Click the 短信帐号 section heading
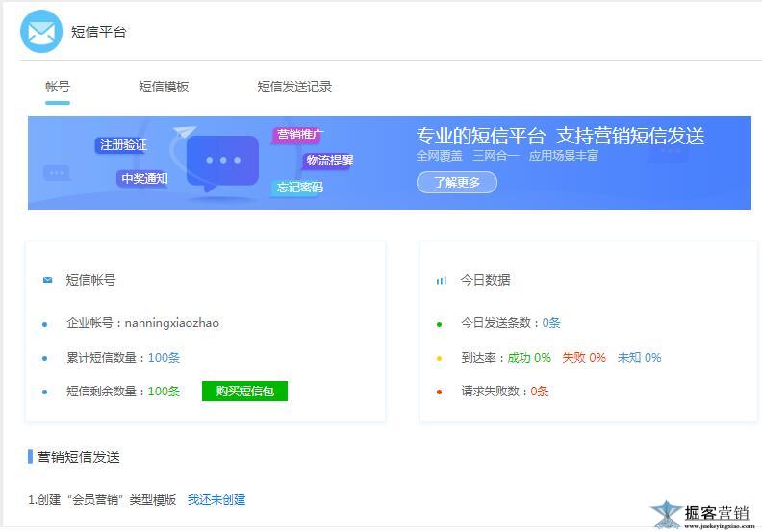 pos(90,280)
